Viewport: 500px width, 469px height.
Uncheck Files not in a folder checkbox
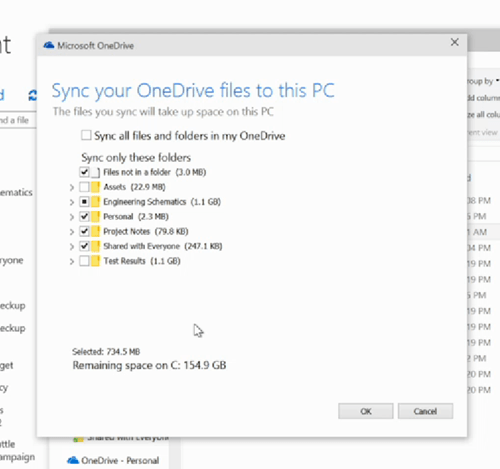[84, 172]
